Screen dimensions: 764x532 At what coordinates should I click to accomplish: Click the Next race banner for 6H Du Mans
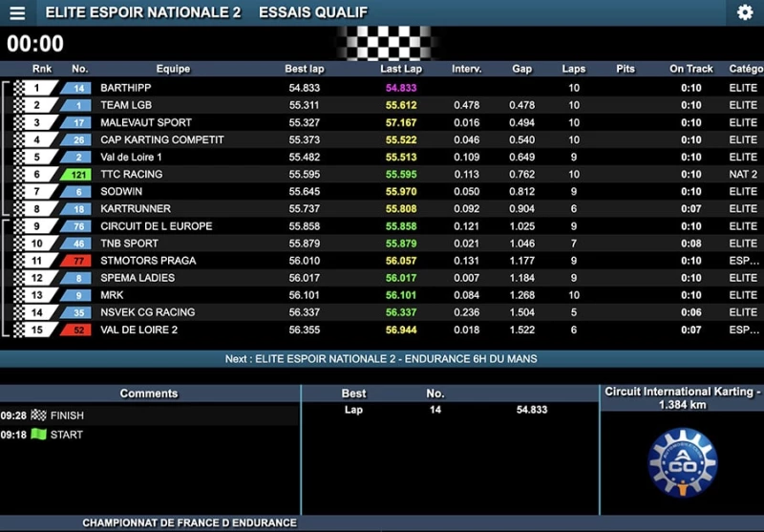coord(381,359)
